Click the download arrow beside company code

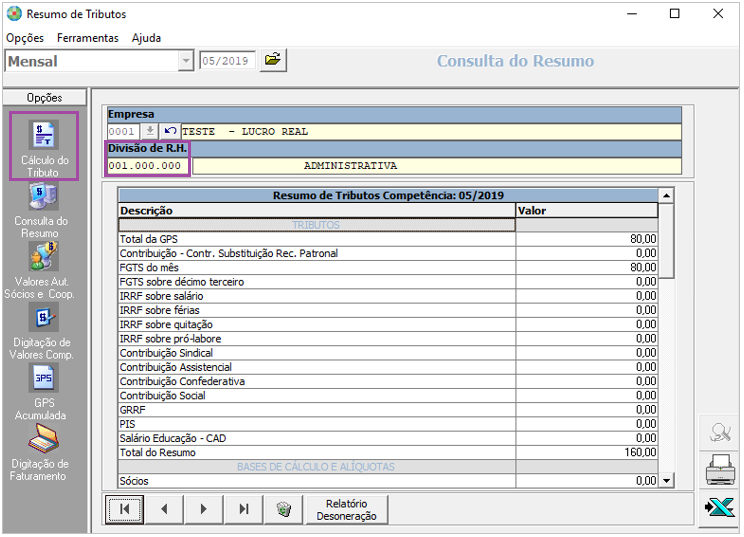150,131
